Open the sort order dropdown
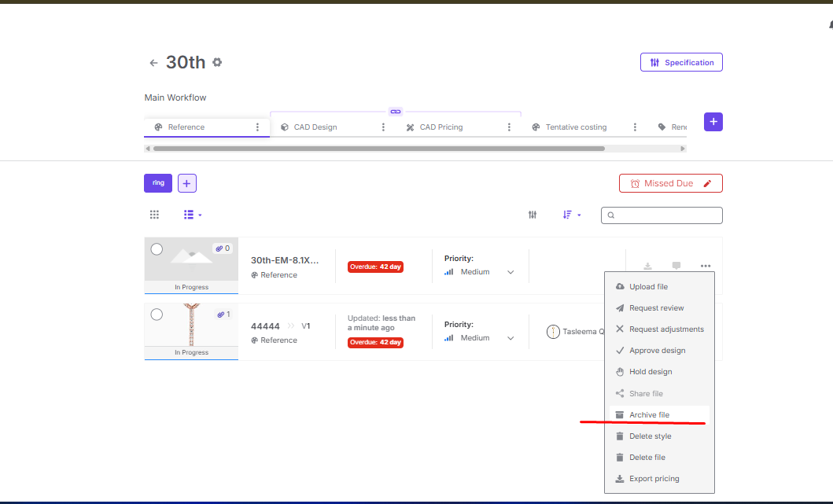833x504 pixels. click(571, 215)
